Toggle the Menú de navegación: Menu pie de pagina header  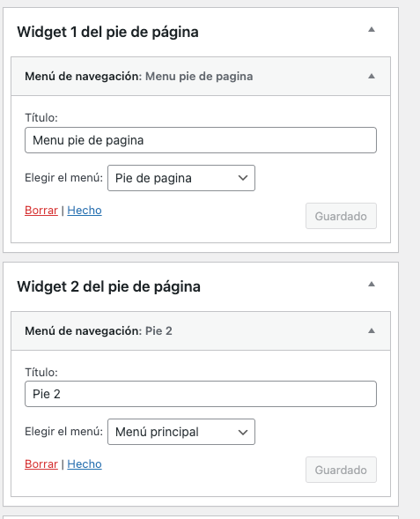coord(201,77)
